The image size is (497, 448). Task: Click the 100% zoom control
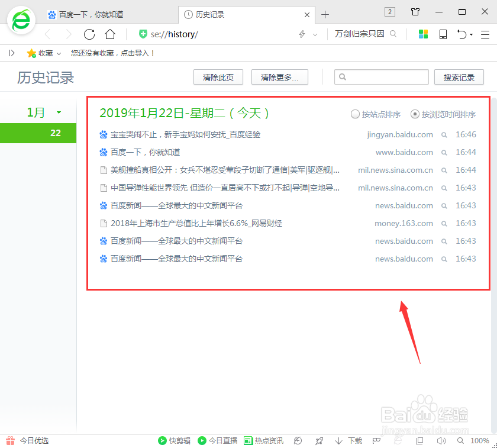click(480, 440)
